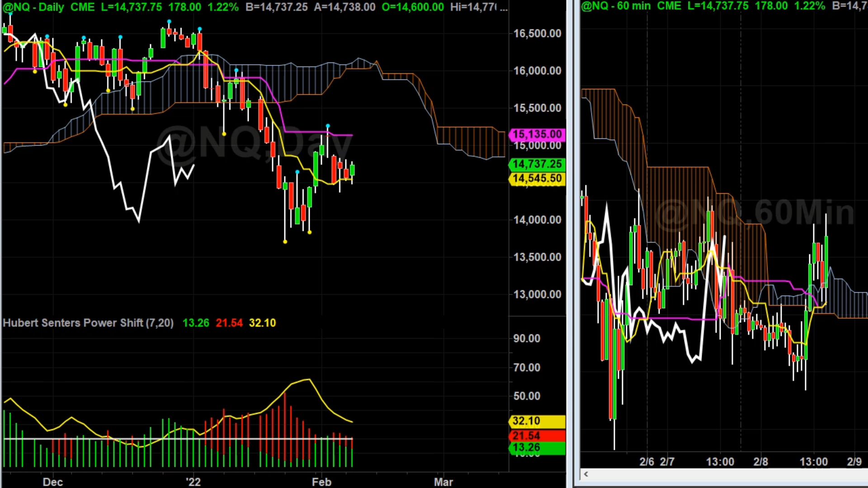868x488 pixels.
Task: Click the A=14,738.00 ask value in daily header
Action: pyautogui.click(x=344, y=7)
